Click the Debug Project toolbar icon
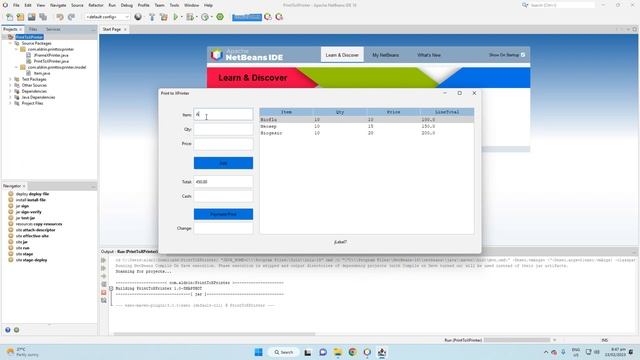Image resolution: width=640 pixels, height=360 pixels. click(190, 17)
